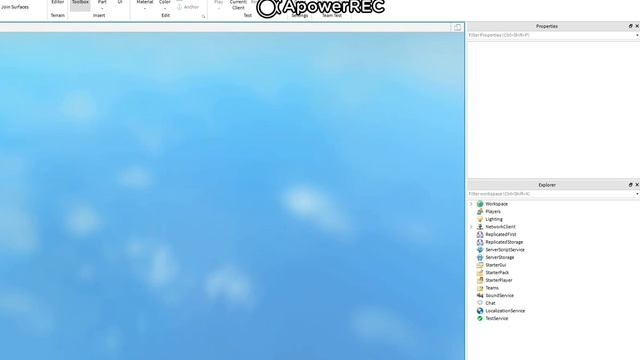Image resolution: width=640 pixels, height=360 pixels.
Task: Click the Lighting bulb icon
Action: point(480,219)
